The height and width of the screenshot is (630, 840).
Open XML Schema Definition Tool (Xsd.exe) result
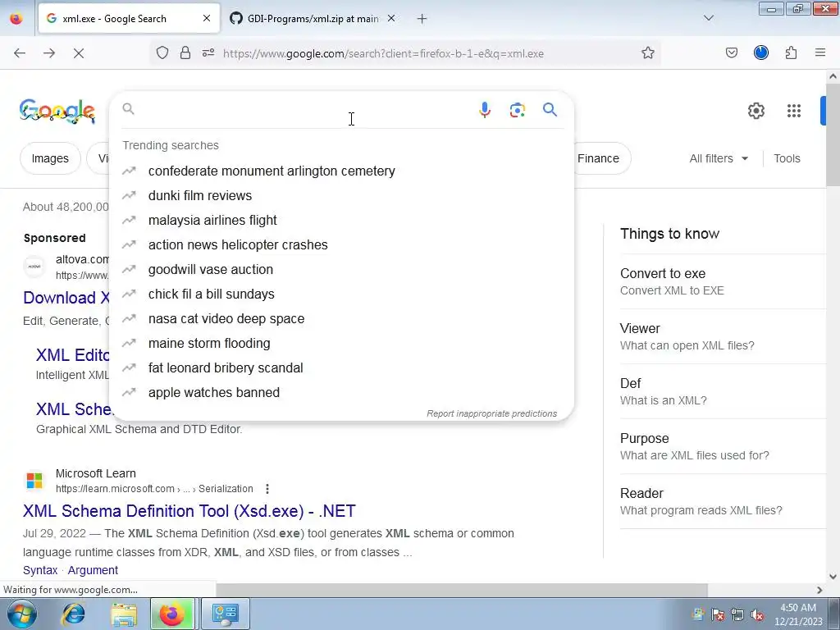click(x=189, y=511)
